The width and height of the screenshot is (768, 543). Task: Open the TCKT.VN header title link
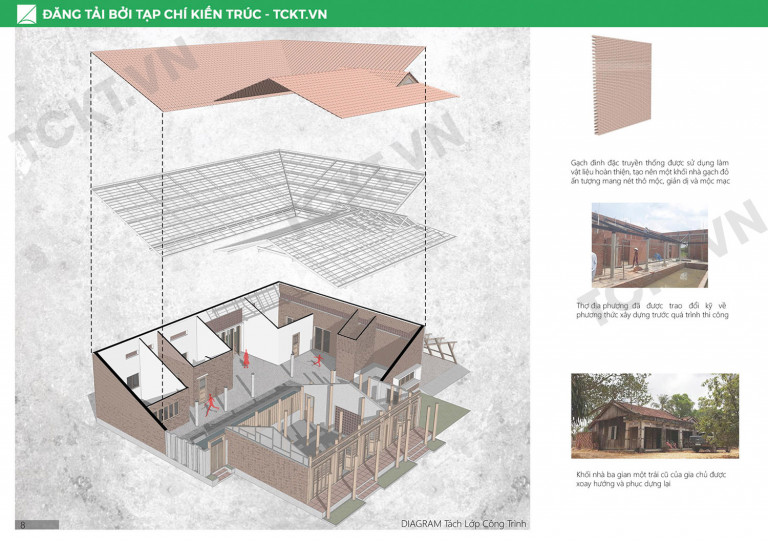pos(185,14)
